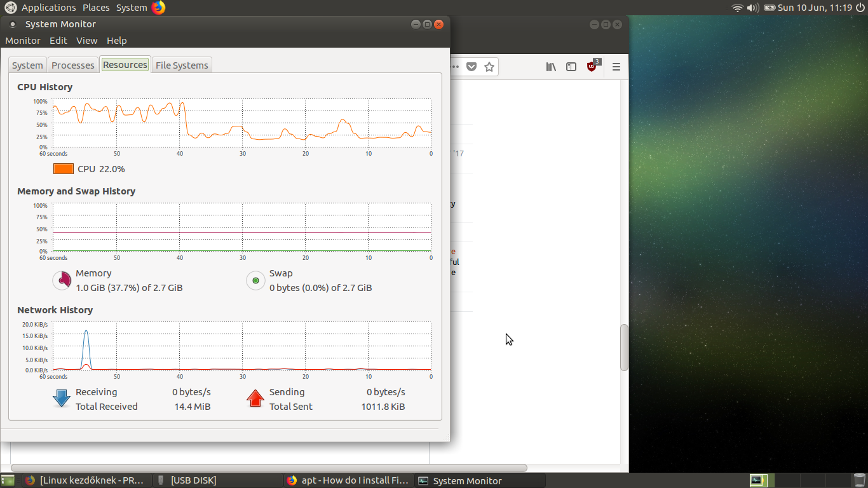Switch to the Processes tab
The width and height of the screenshot is (868, 488).
(73, 65)
